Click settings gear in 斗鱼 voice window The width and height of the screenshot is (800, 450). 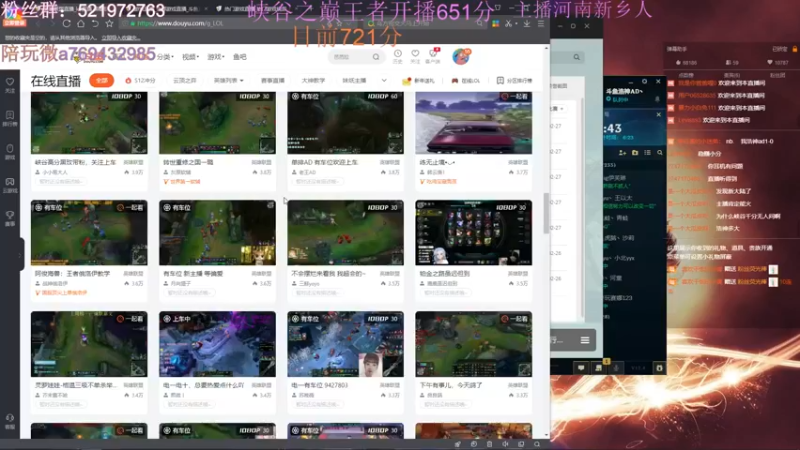click(644, 82)
